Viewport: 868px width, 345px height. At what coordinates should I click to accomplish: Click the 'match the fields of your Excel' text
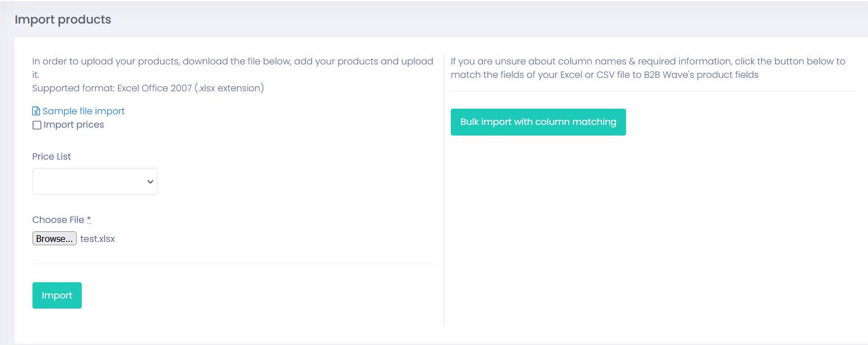pyautogui.click(x=515, y=74)
